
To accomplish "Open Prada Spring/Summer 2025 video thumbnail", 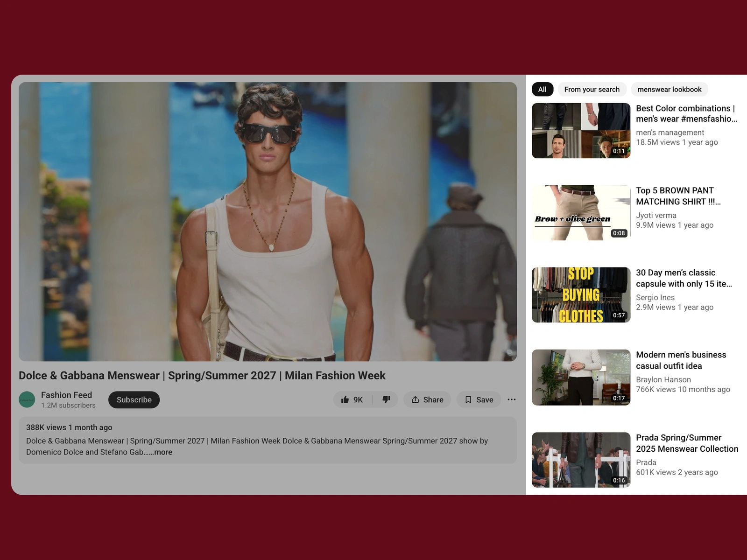I will point(581,460).
